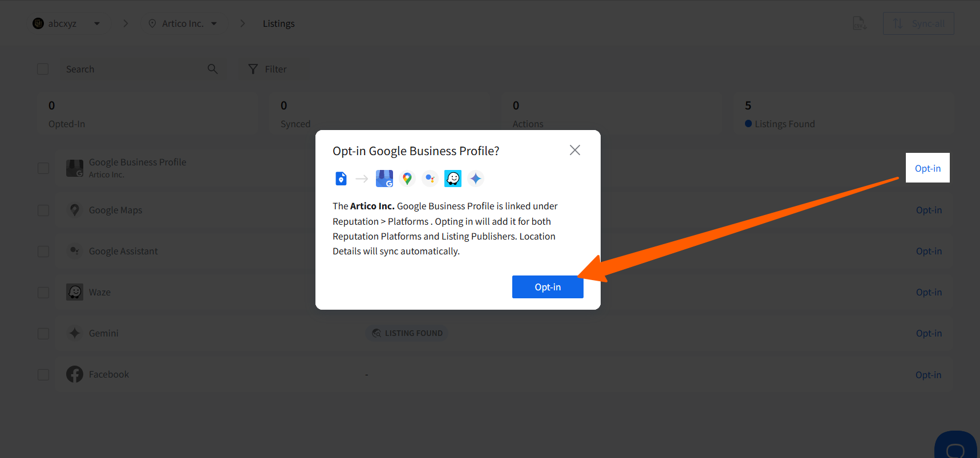The height and width of the screenshot is (458, 980).
Task: Click the Google Maps row icon
Action: point(75,210)
